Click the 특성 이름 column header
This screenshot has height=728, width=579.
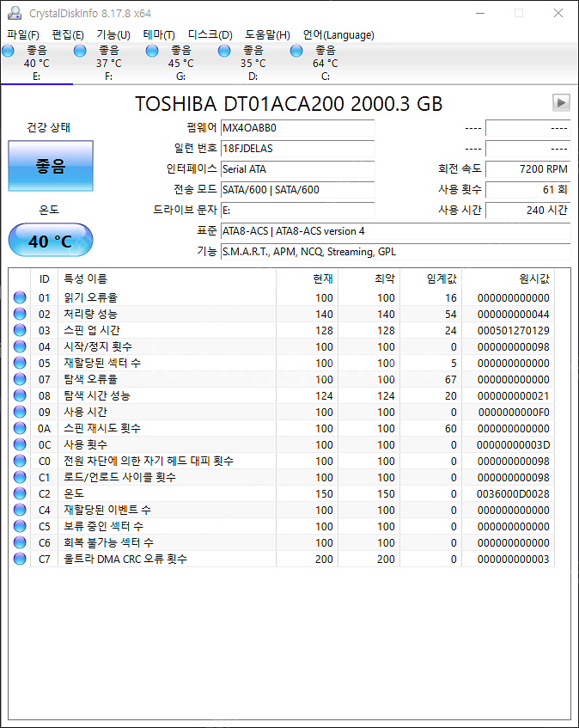pyautogui.click(x=167, y=279)
